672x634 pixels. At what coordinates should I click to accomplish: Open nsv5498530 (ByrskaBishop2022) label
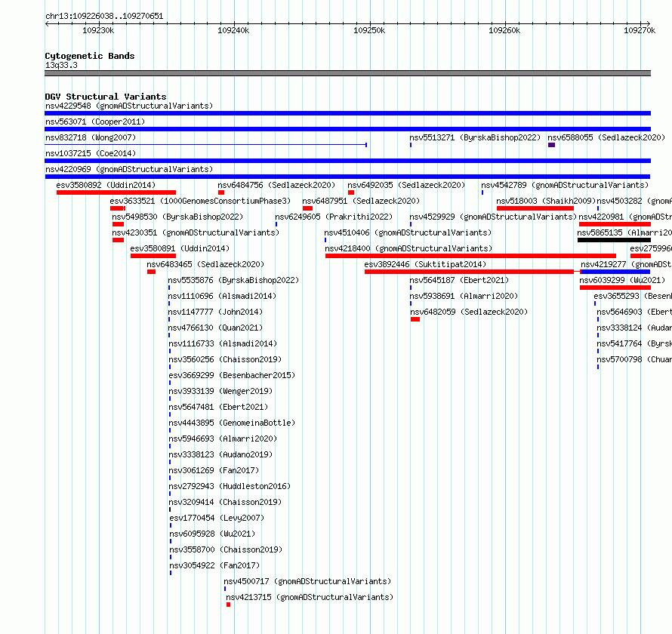tap(177, 217)
